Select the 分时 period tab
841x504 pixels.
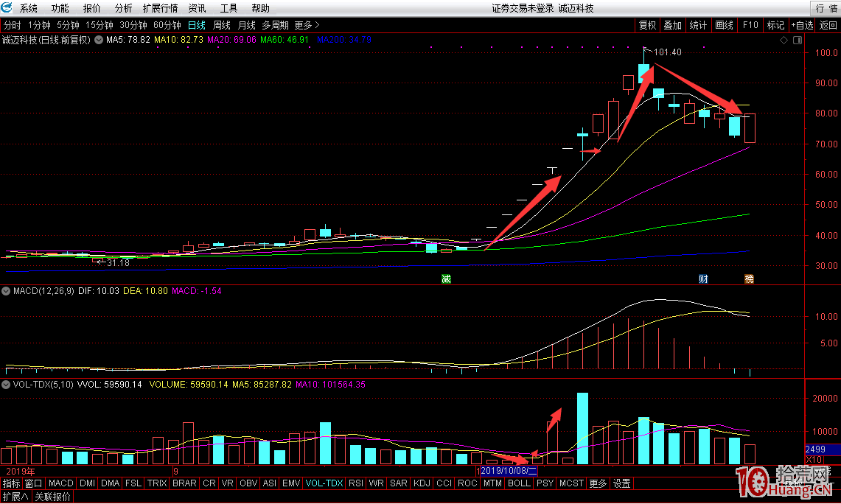pos(13,25)
